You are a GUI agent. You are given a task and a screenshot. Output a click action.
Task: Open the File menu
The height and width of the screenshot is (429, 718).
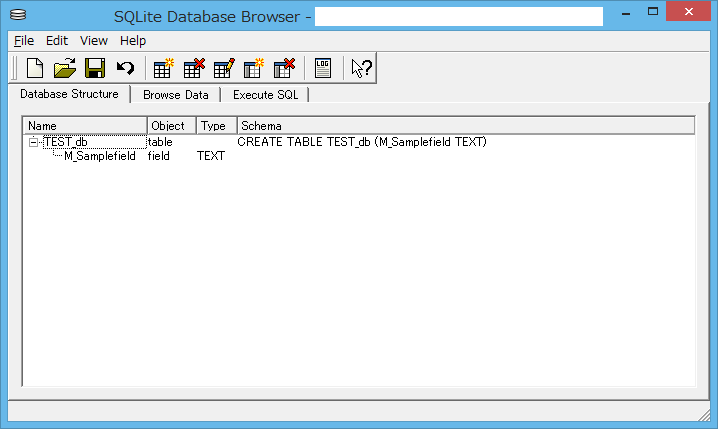[x=24, y=41]
